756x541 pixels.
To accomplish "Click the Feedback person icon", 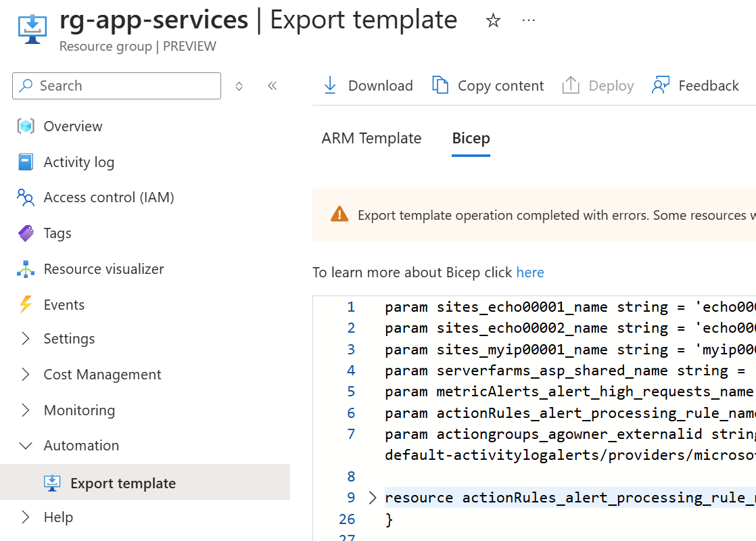I will 661,85.
